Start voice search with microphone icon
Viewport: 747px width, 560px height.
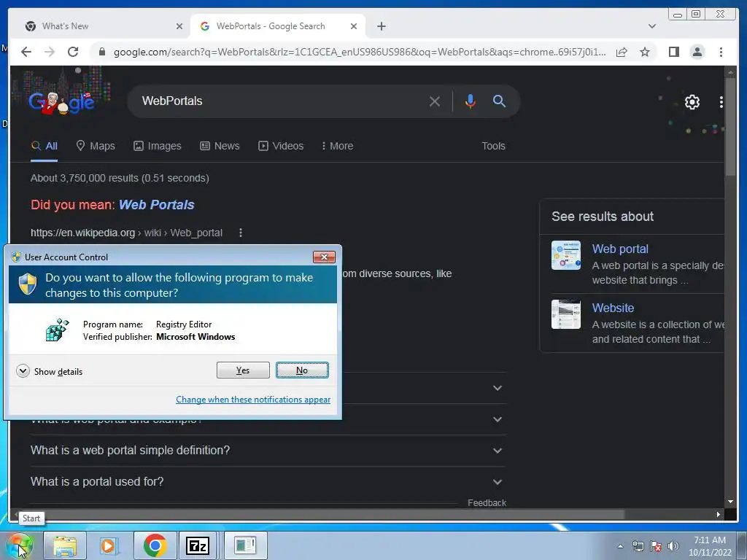point(471,101)
